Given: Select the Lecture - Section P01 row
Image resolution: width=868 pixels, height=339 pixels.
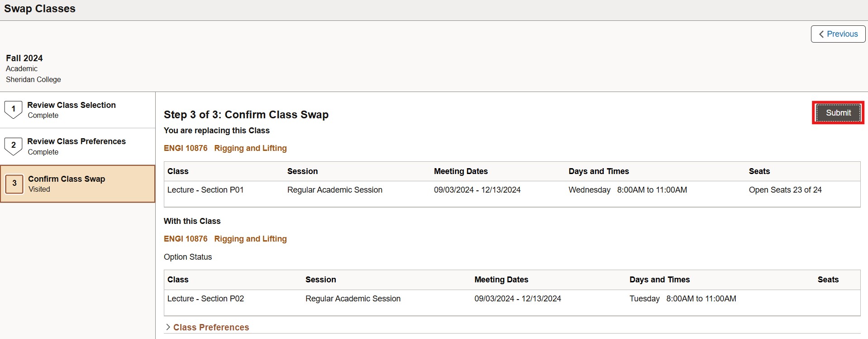Looking at the screenshot, I should (205, 190).
